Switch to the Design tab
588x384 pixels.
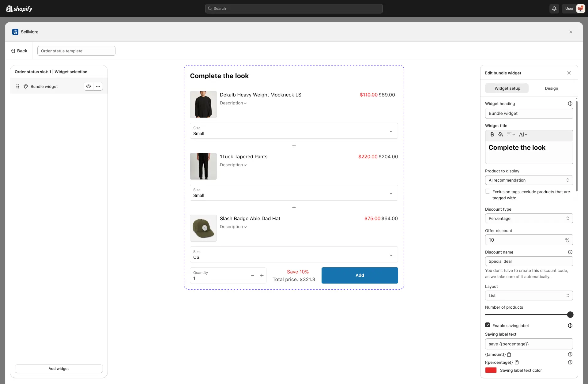(551, 88)
